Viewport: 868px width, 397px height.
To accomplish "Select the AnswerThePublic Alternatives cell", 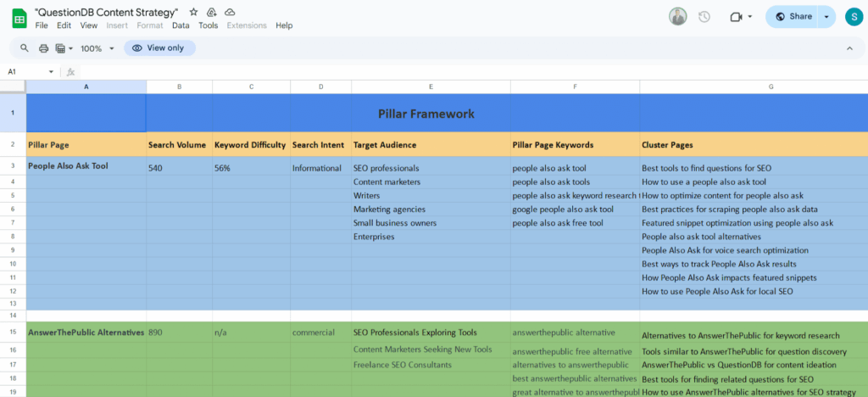I will pyautogui.click(x=86, y=333).
